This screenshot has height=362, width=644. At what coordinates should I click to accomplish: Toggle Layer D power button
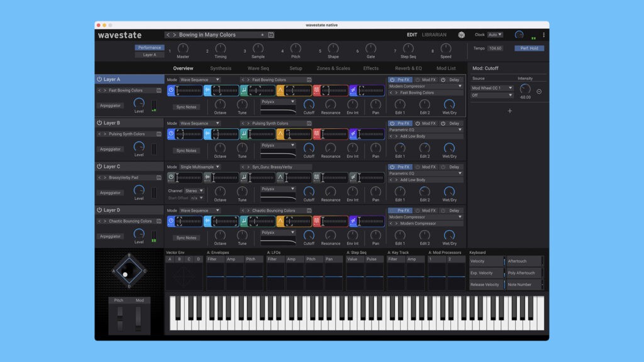[x=99, y=210]
